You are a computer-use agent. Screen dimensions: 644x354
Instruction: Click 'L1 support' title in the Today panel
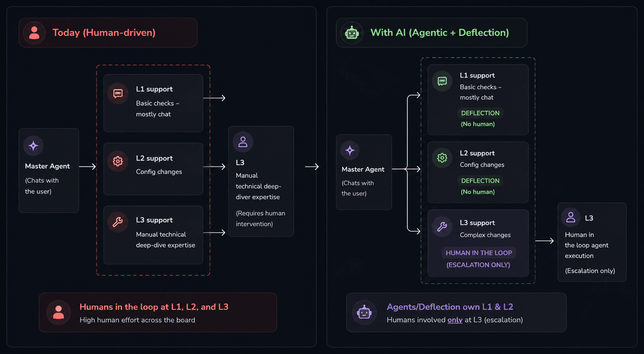[x=154, y=89]
